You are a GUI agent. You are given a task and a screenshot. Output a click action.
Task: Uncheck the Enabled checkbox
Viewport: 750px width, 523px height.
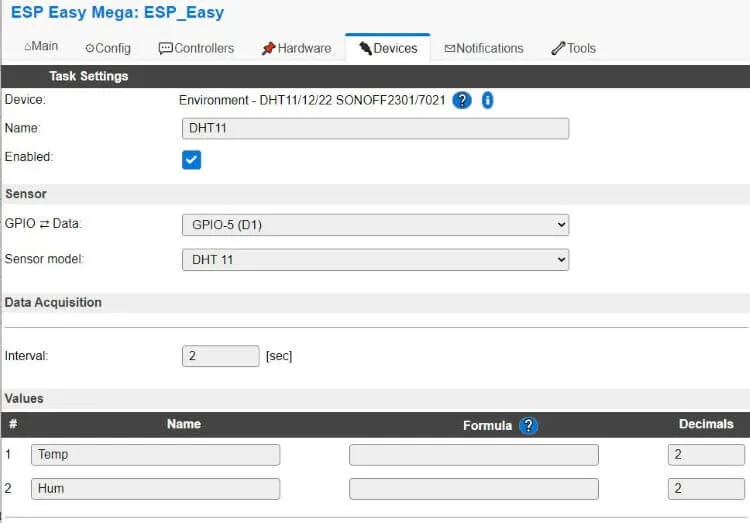pyautogui.click(x=191, y=160)
